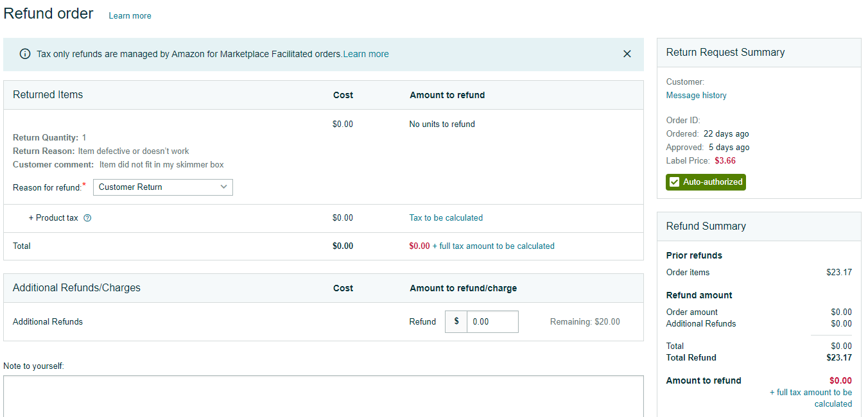Dismiss the tax-only refunds banner
868x417 pixels.
pyautogui.click(x=627, y=54)
